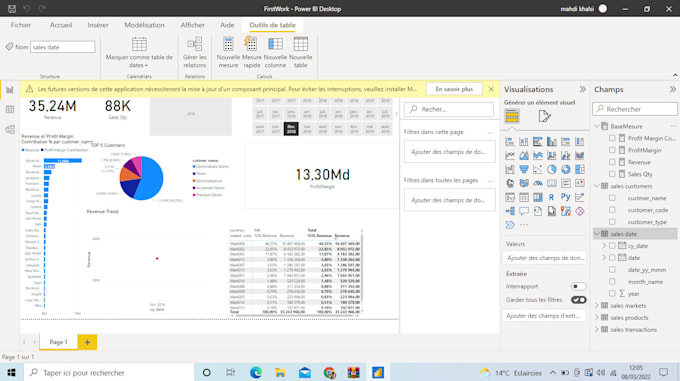Open more visuals ellipsis
Viewport: 680px width, 381px height.
(524, 225)
